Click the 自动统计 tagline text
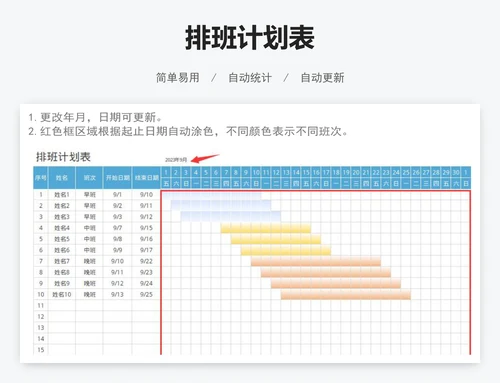 tap(250, 78)
